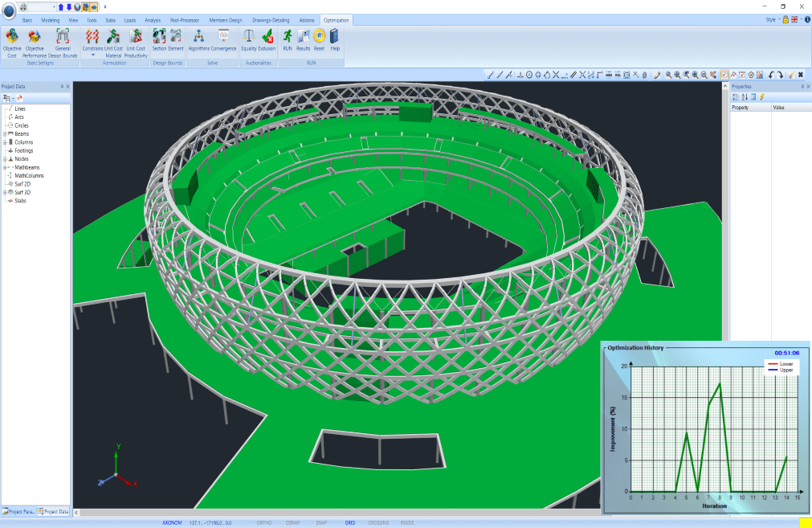Open the quick-access combo box dropdown
812x528 pixels.
click(54, 6)
